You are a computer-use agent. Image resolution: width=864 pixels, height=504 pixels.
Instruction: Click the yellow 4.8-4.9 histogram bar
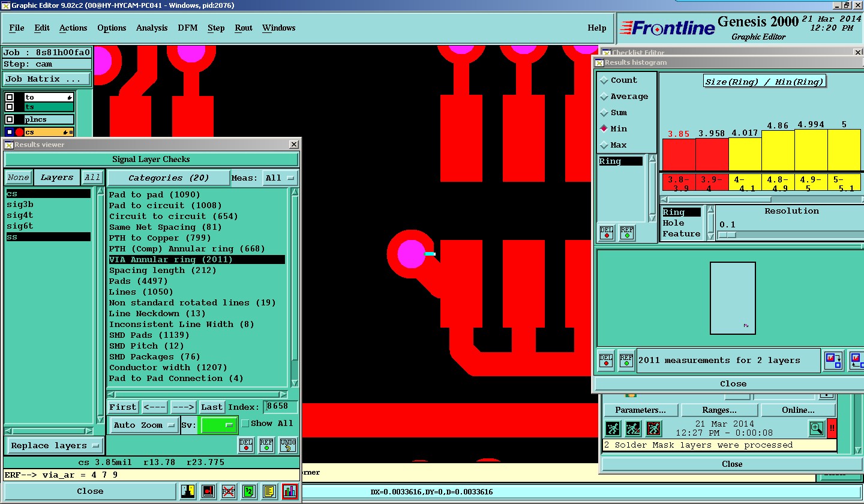tap(778, 150)
